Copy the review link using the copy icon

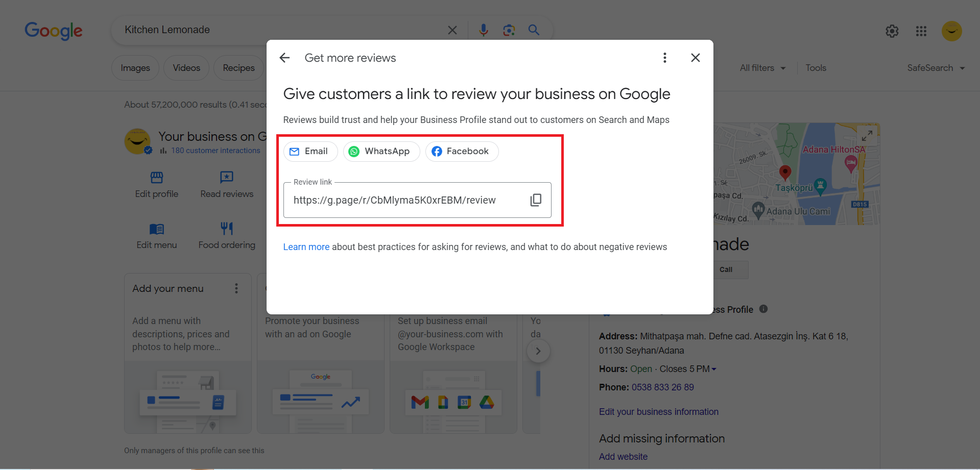point(536,200)
